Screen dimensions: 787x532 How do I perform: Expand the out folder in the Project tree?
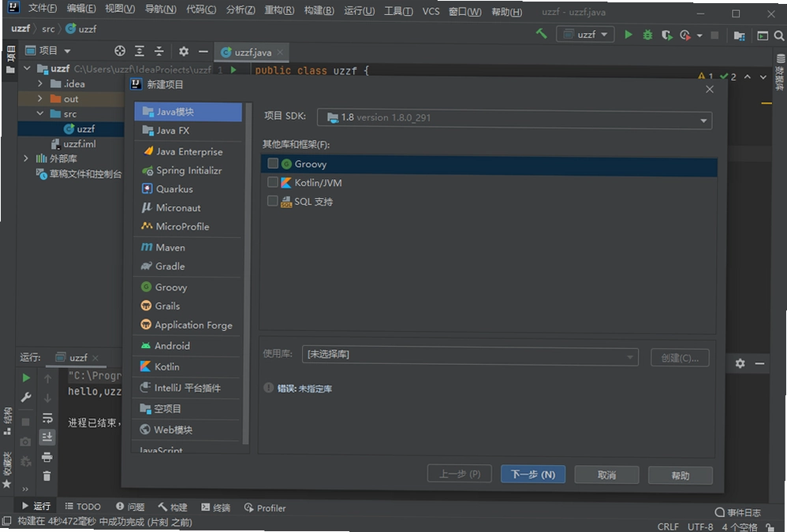[x=40, y=99]
